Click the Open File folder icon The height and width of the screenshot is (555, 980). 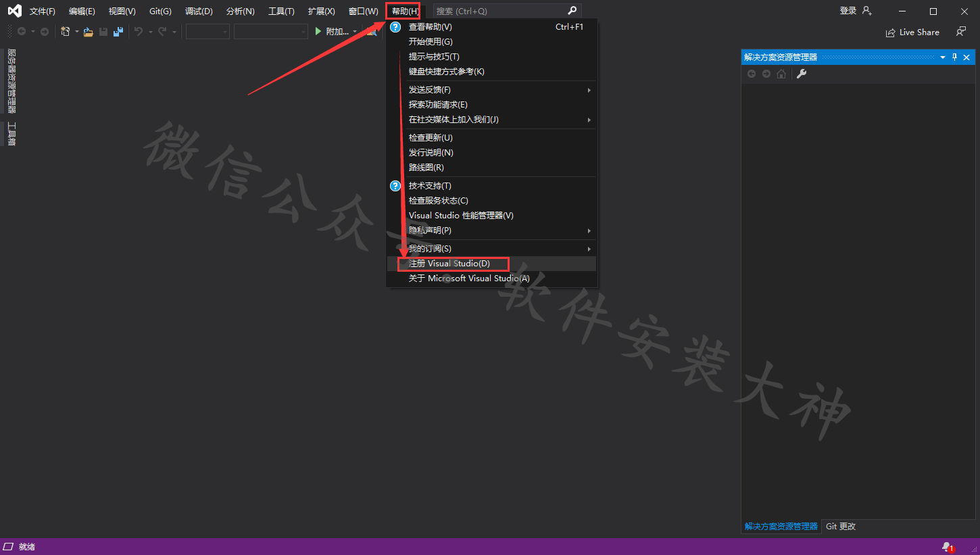click(x=89, y=32)
